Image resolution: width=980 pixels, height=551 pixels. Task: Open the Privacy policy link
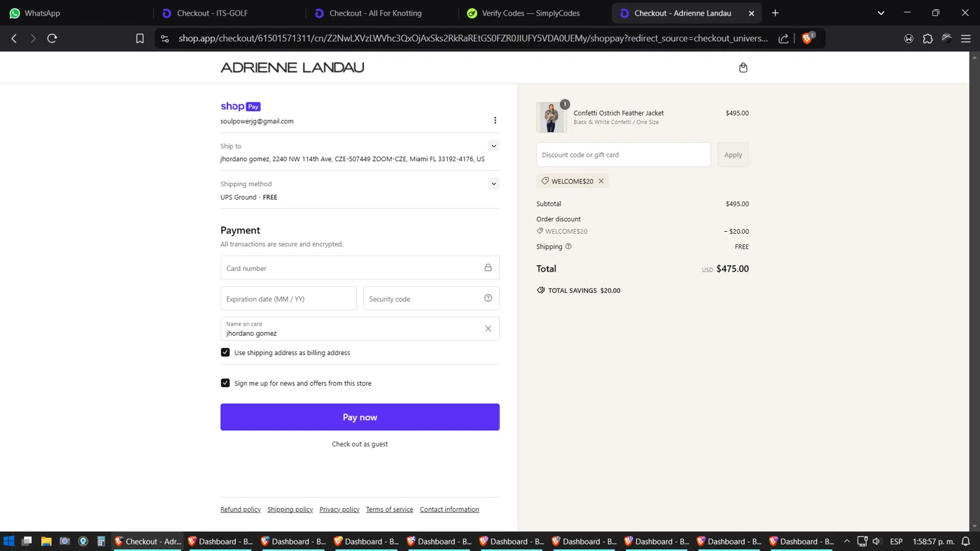pyautogui.click(x=339, y=509)
